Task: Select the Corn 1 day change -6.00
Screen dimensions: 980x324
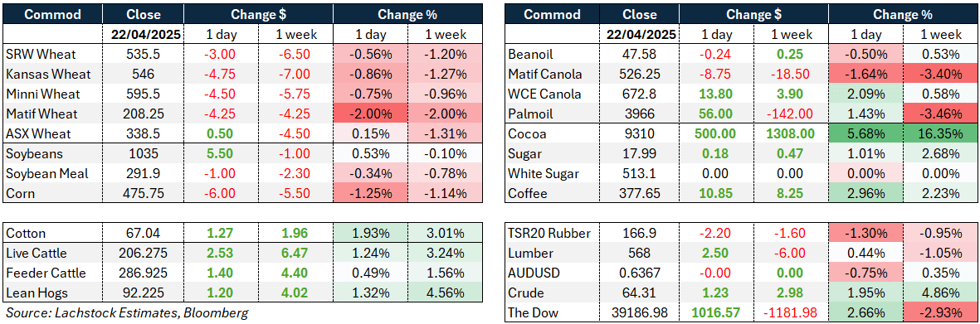Action: point(222,194)
